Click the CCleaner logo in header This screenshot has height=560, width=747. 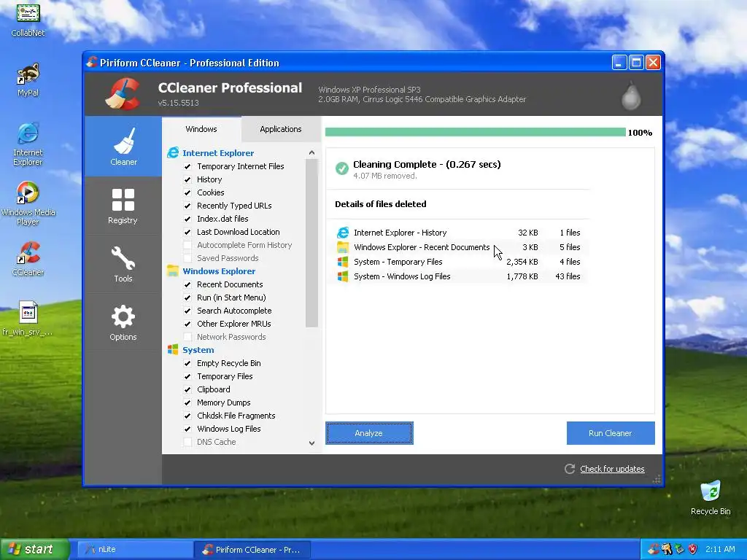pyautogui.click(x=123, y=94)
